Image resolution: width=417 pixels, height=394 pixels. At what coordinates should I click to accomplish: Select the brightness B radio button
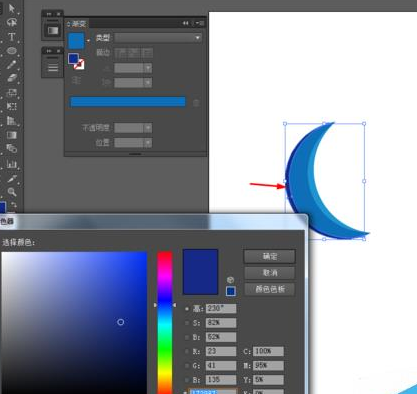(x=187, y=337)
